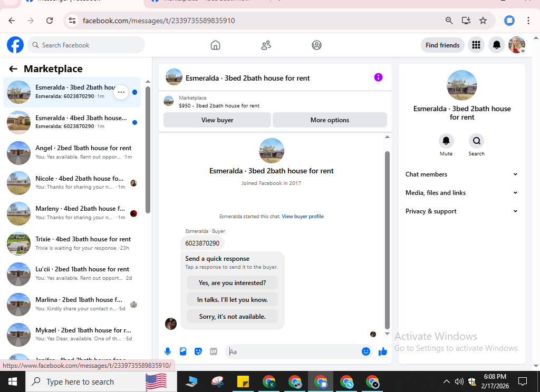Image resolution: width=540 pixels, height=392 pixels.
Task: Open Angel 2bed 1bath house chat
Action: pyautogui.click(x=72, y=152)
